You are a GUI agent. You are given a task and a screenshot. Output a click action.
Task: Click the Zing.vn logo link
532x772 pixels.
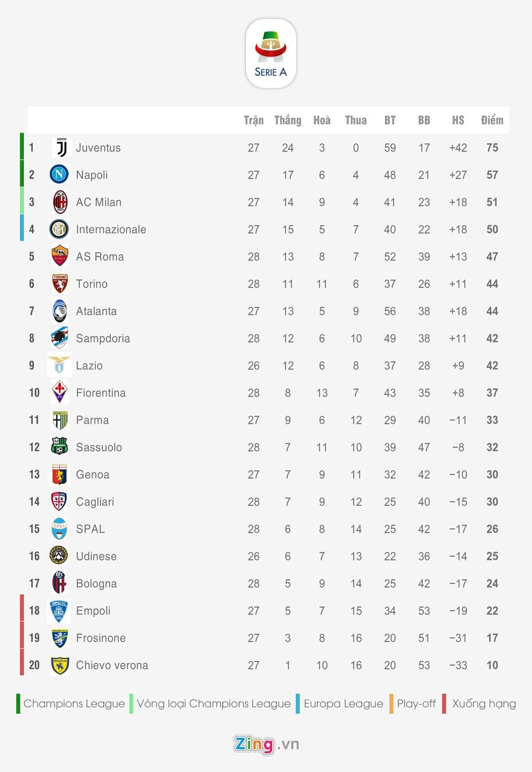click(x=266, y=744)
